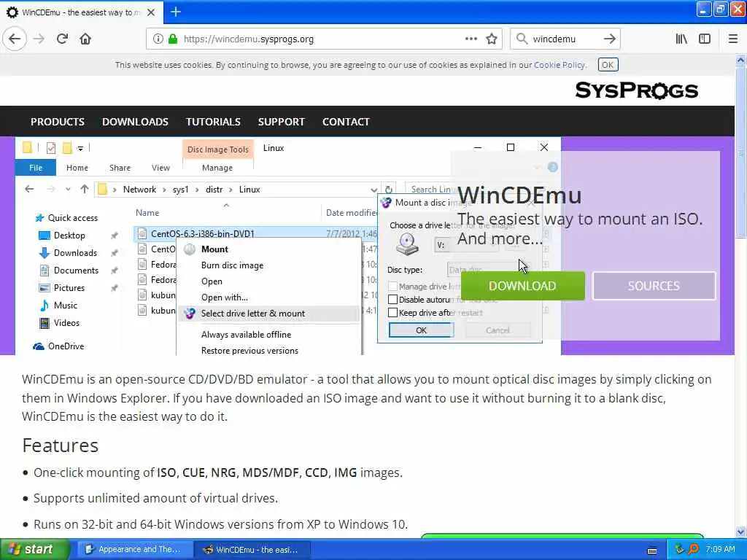747x560 pixels.
Task: Open the Firefox hamburger menu
Action: pos(733,39)
